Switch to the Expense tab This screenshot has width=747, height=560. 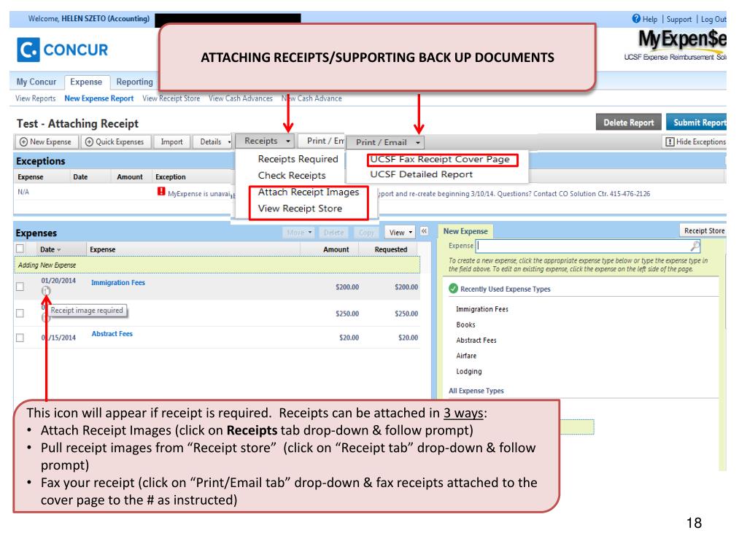tap(86, 82)
